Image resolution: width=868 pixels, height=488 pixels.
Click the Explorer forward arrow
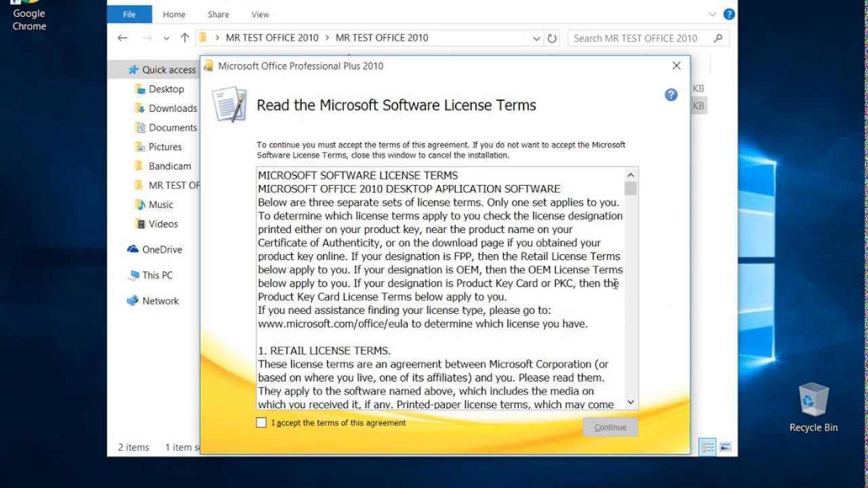[x=147, y=38]
